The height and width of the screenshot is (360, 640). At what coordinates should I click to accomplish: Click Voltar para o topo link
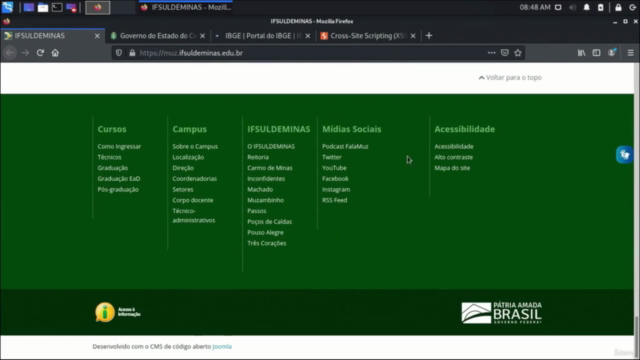pos(510,78)
